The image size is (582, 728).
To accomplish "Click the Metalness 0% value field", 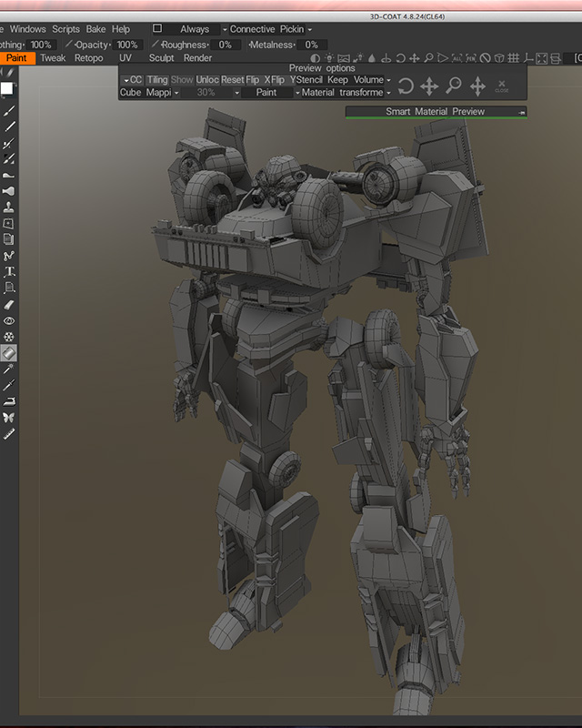I will coord(312,45).
